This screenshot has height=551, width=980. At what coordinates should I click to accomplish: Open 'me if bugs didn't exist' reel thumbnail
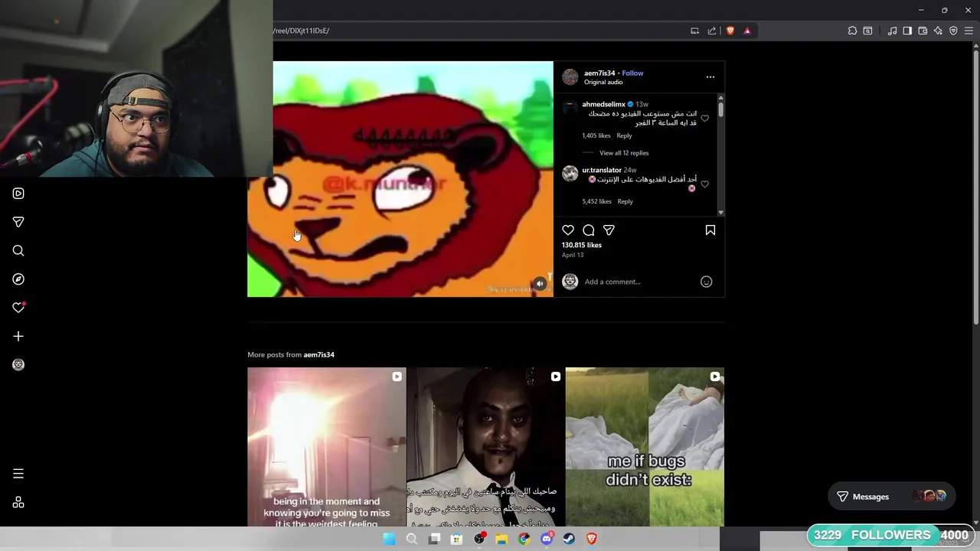click(x=645, y=447)
